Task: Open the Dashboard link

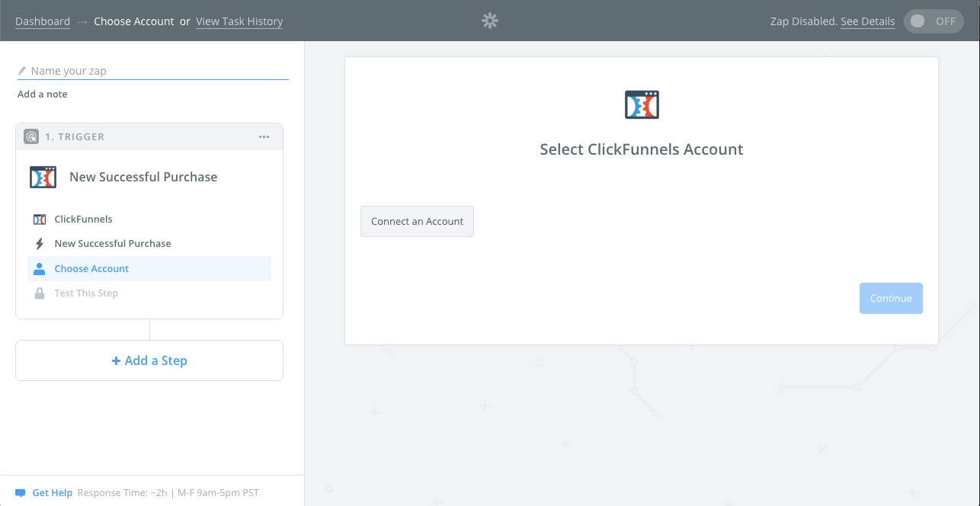Action: (43, 21)
